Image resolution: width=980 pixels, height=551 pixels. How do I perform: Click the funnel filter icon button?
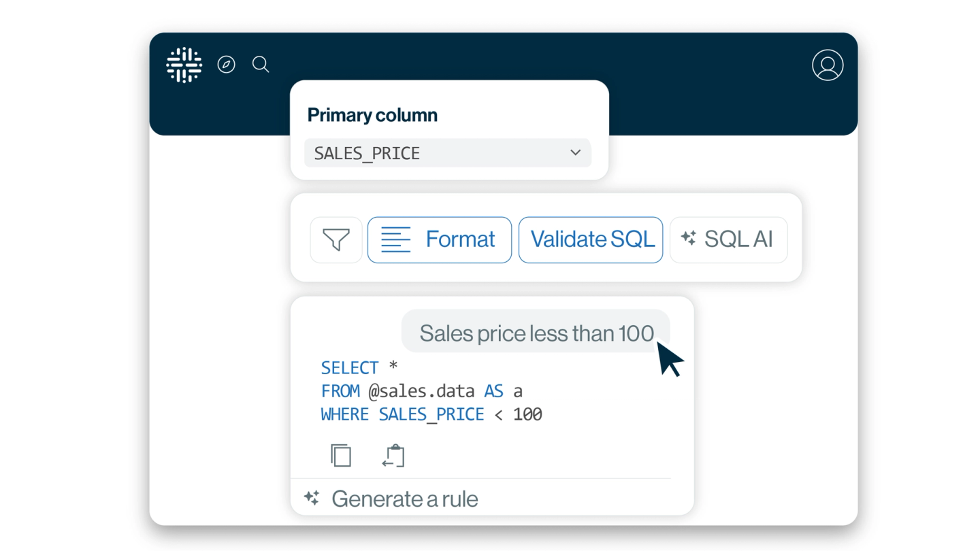coord(336,239)
